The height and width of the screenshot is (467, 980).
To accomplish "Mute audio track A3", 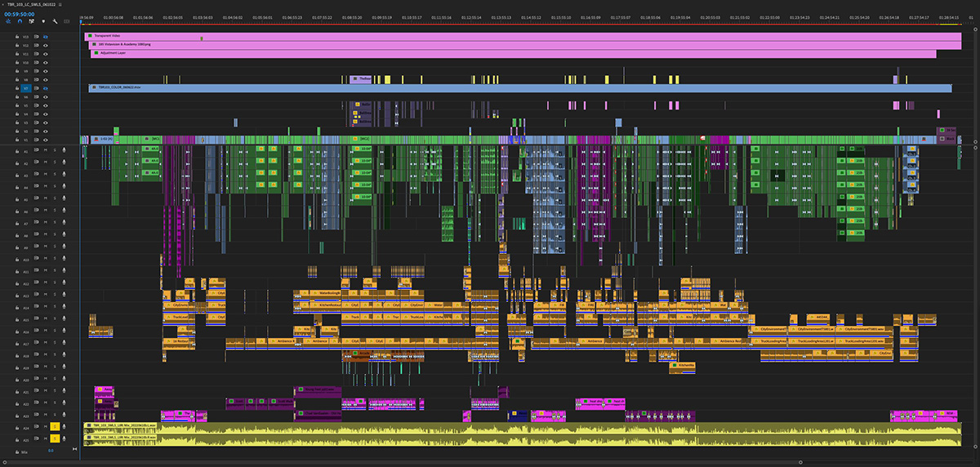I will pos(46,174).
